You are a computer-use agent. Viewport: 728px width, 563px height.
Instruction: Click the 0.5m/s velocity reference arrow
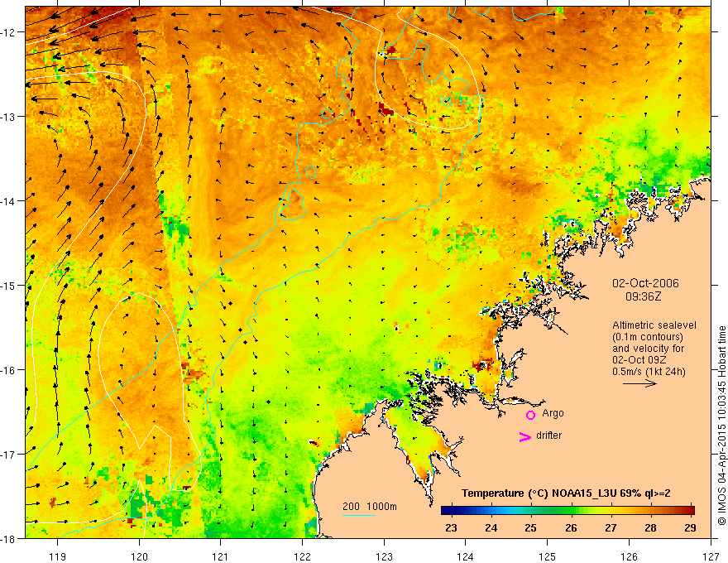click(639, 383)
